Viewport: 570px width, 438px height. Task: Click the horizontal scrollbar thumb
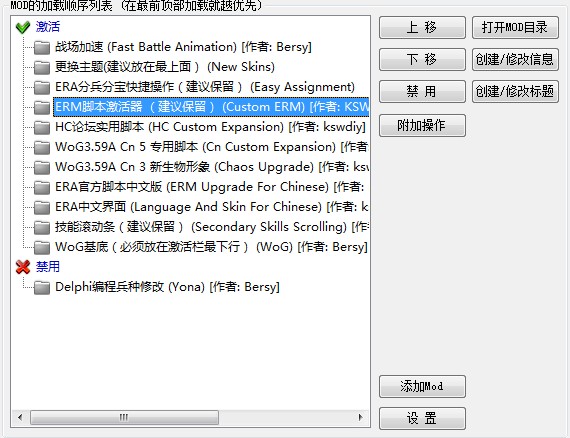[x=124, y=417]
